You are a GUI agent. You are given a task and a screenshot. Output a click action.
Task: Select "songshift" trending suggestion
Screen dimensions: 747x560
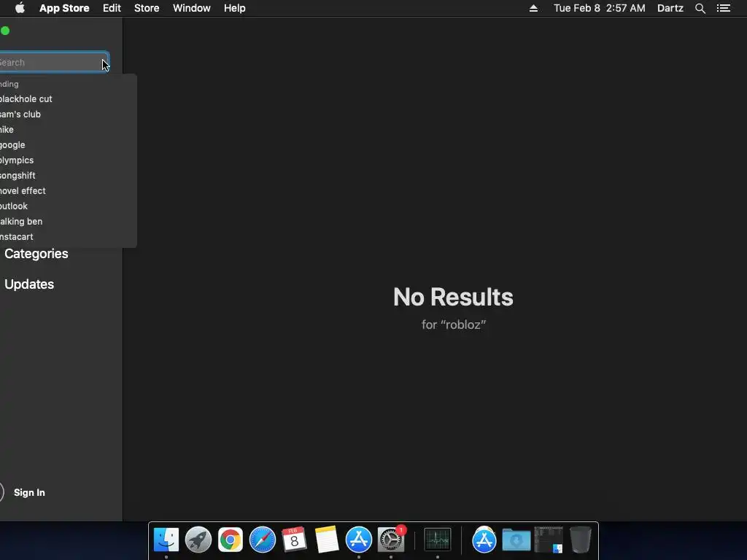[x=68, y=175]
